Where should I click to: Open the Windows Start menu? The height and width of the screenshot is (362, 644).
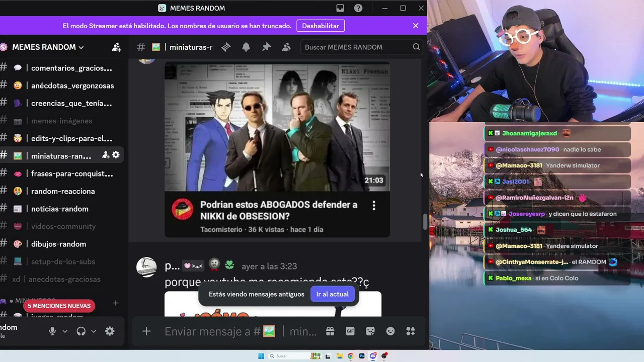[x=261, y=356]
